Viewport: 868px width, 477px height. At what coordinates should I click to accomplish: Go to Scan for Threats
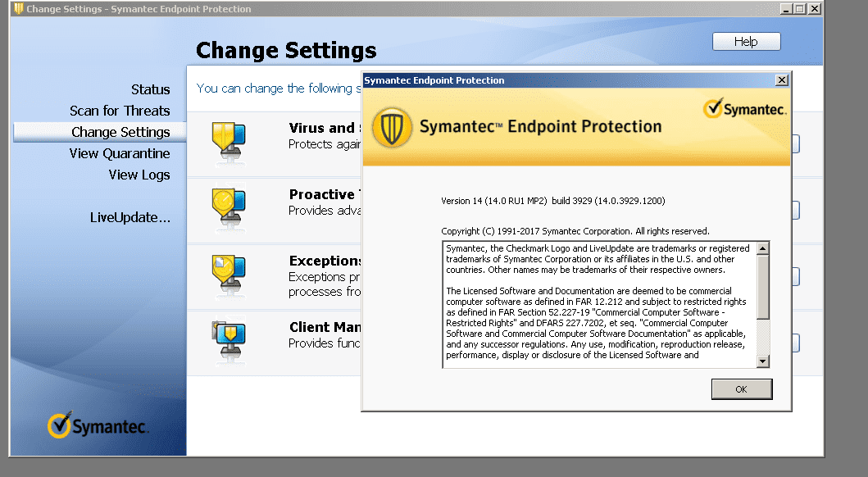[x=120, y=111]
